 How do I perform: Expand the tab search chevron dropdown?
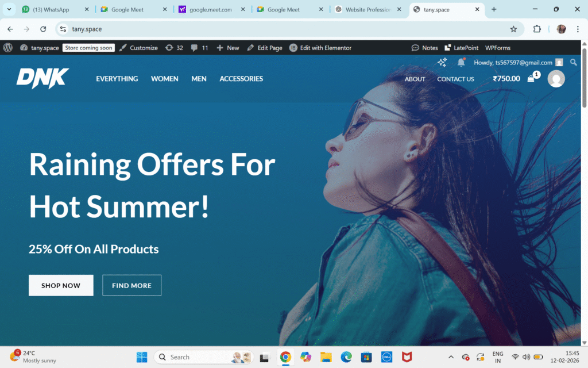(9, 9)
